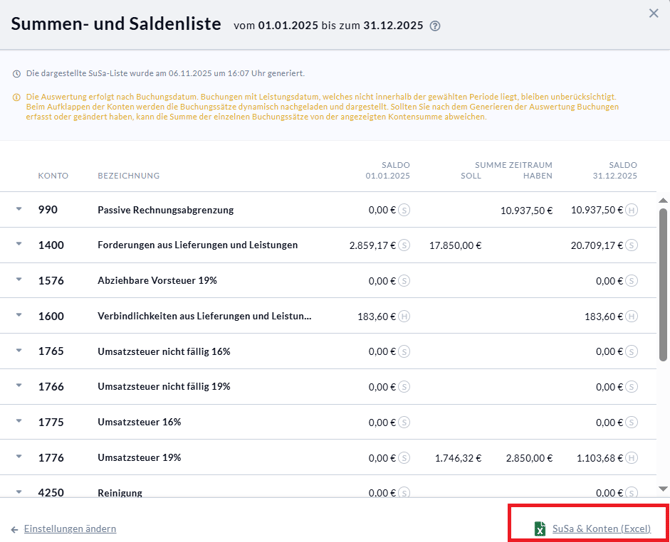The height and width of the screenshot is (542, 670).
Task: Click the scrollbar down arrow of the list
Action: (663, 488)
